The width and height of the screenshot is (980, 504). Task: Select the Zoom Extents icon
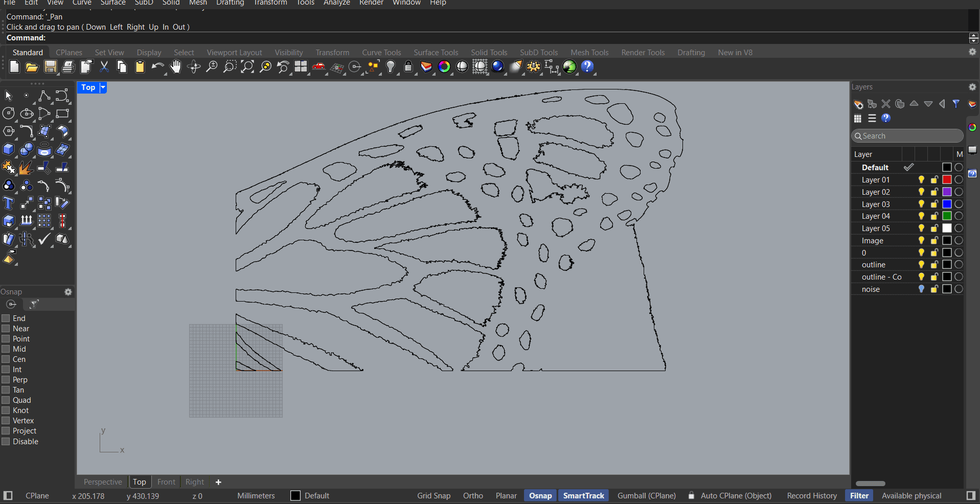point(247,67)
